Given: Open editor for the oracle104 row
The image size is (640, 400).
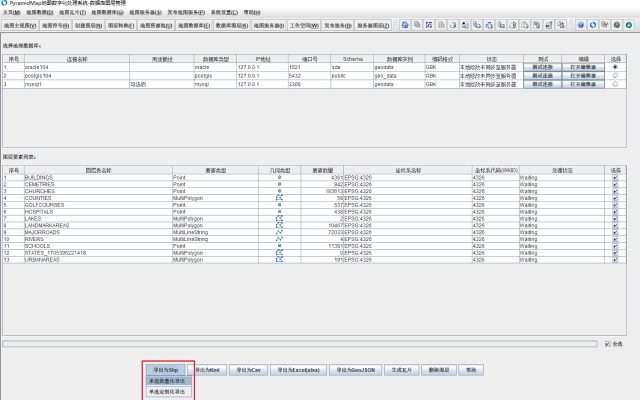Looking at the screenshot, I should (x=583, y=67).
